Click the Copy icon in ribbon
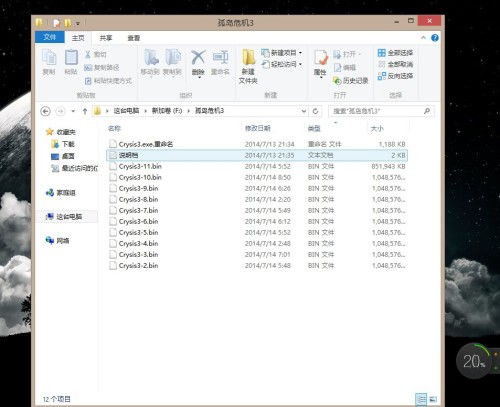Viewport: 500px width, 407px height. (49, 58)
